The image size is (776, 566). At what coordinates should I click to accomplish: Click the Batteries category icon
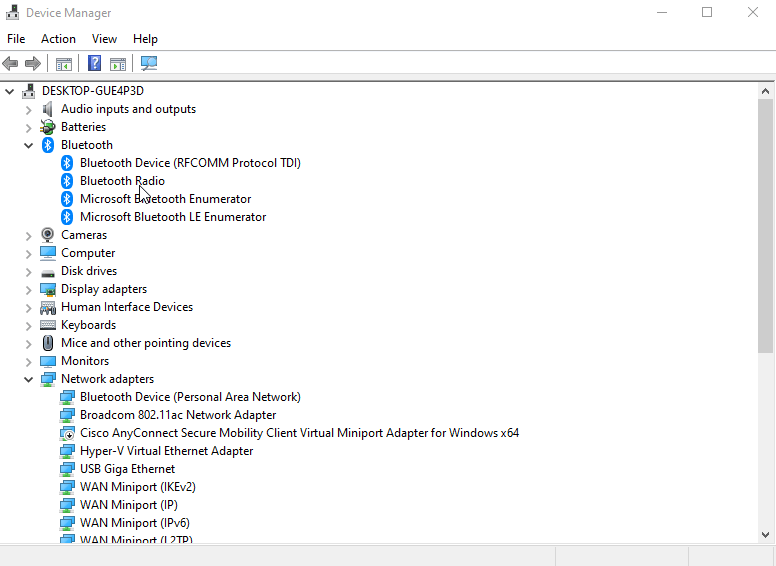[x=48, y=127]
